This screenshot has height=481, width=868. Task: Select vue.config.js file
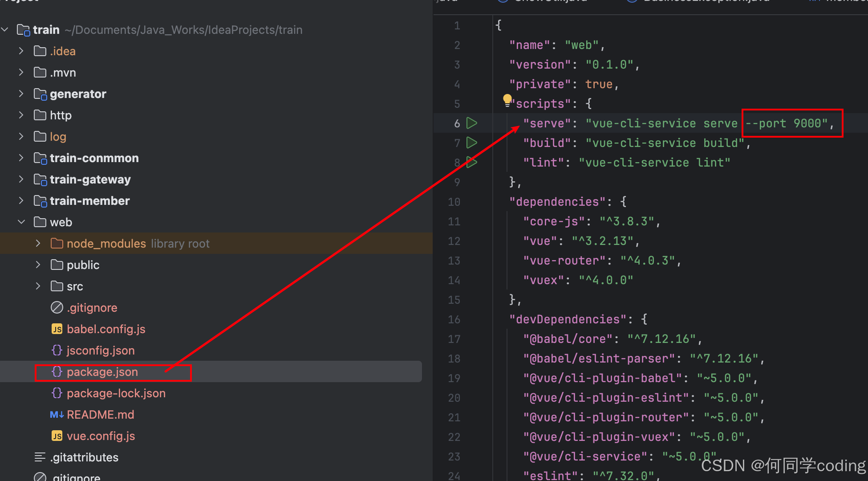101,436
